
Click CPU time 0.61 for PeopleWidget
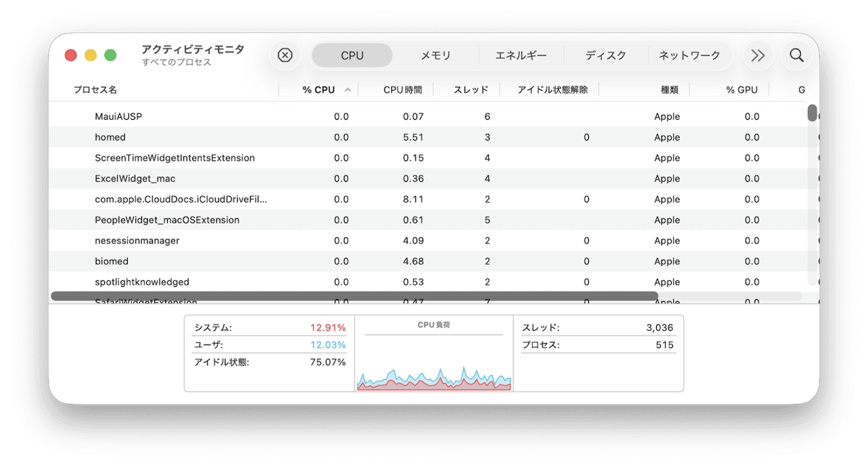[413, 220]
